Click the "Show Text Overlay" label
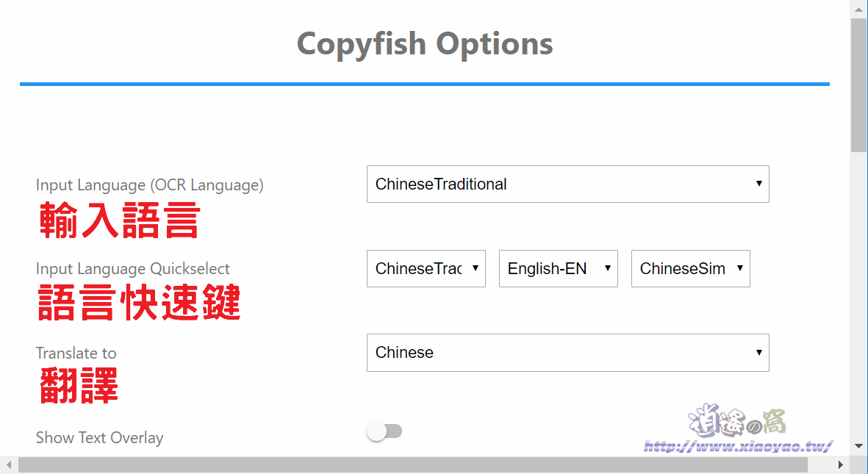The height and width of the screenshot is (474, 868). coord(100,437)
